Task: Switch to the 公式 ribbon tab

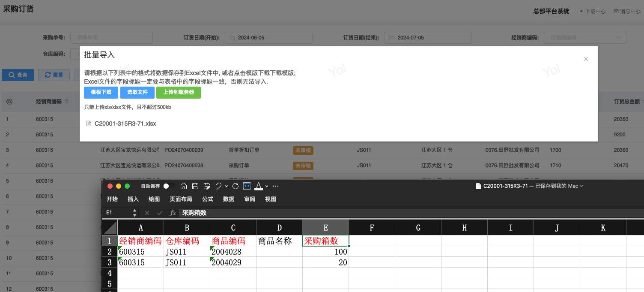Action: (x=208, y=199)
